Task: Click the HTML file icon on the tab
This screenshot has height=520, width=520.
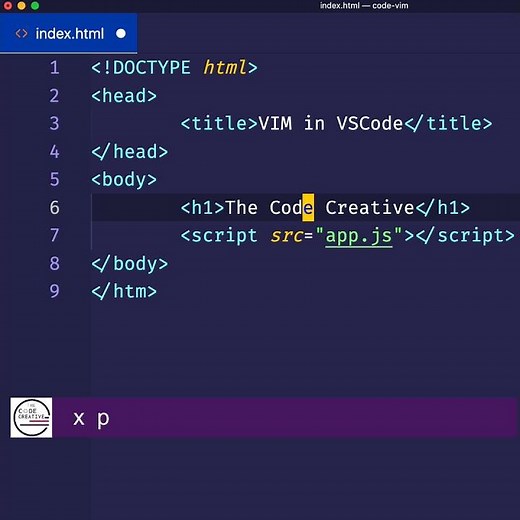Action: (22, 34)
